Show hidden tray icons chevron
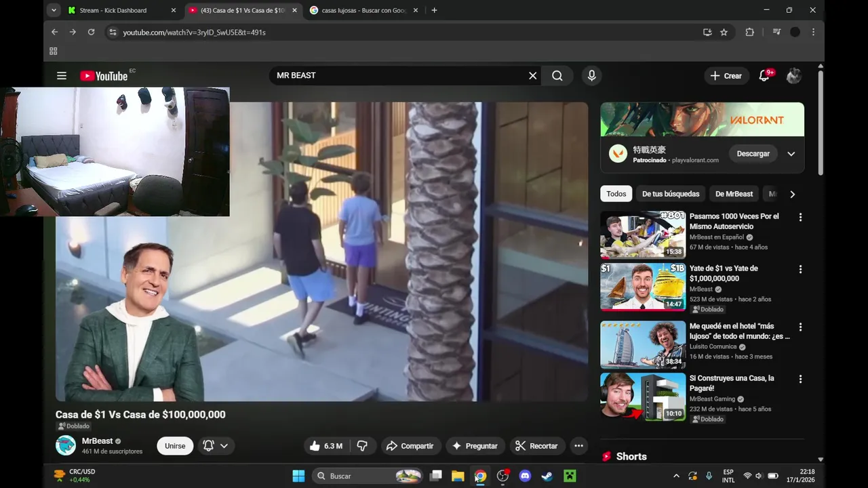 coord(676,476)
